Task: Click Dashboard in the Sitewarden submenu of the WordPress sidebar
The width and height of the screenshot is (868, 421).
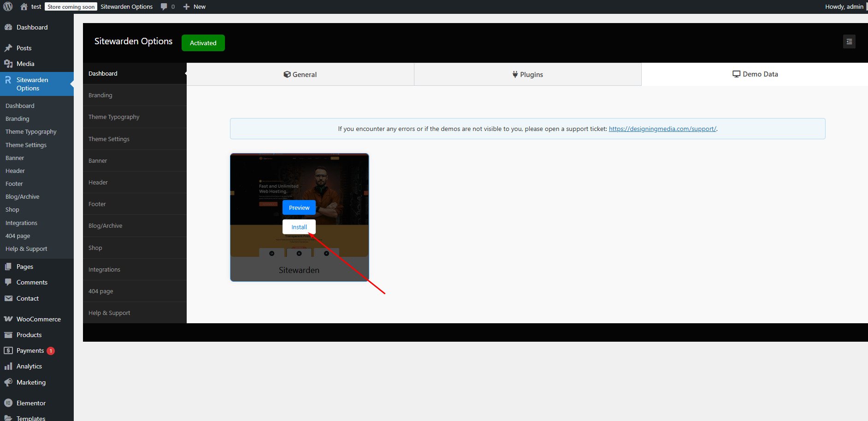Action: click(20, 106)
